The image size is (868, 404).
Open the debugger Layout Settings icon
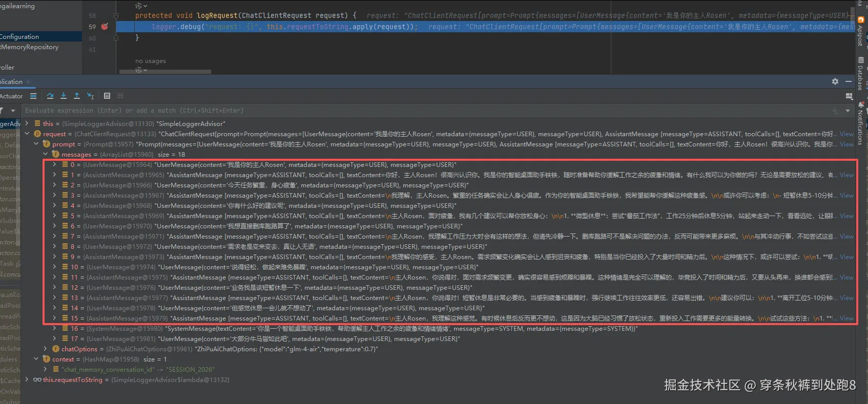point(849,96)
